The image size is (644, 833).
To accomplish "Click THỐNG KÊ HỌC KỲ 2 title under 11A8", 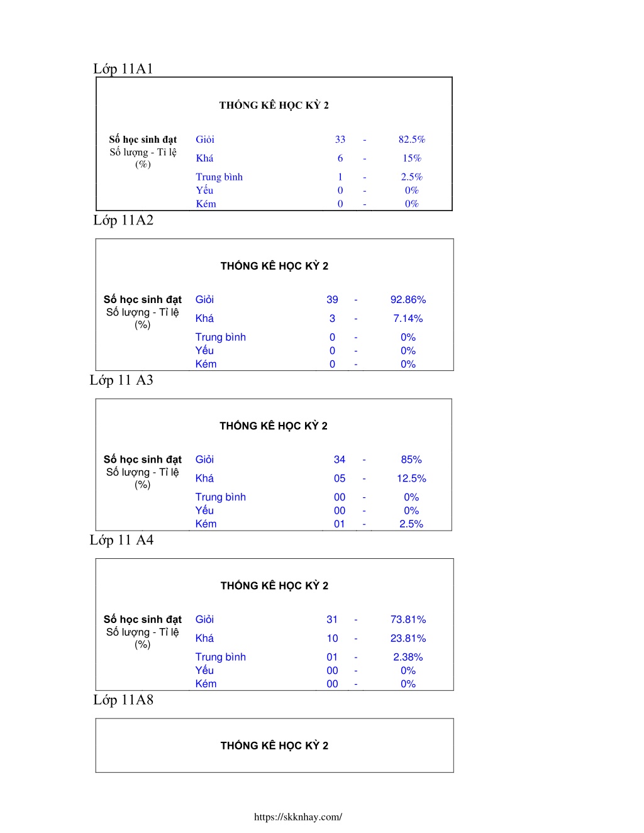I will tap(274, 746).
